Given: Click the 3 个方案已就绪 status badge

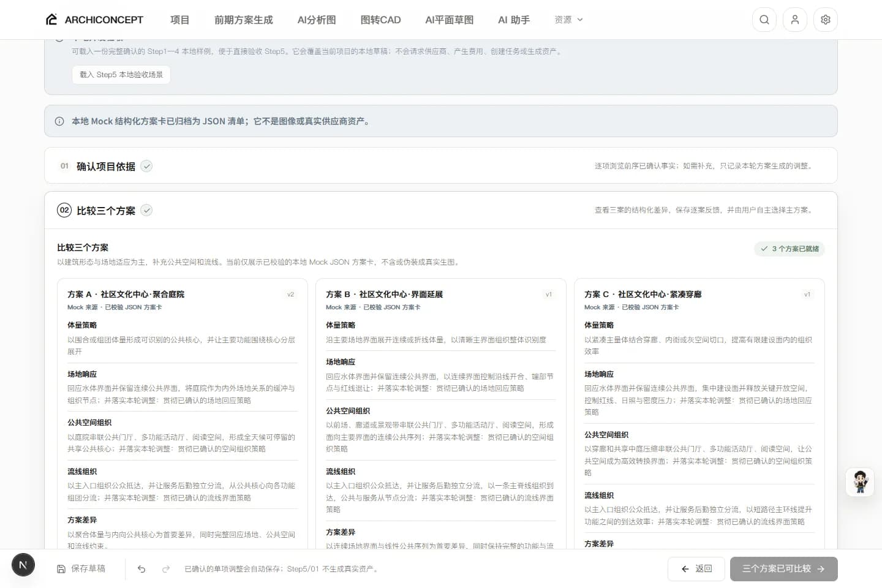Looking at the screenshot, I should (790, 249).
